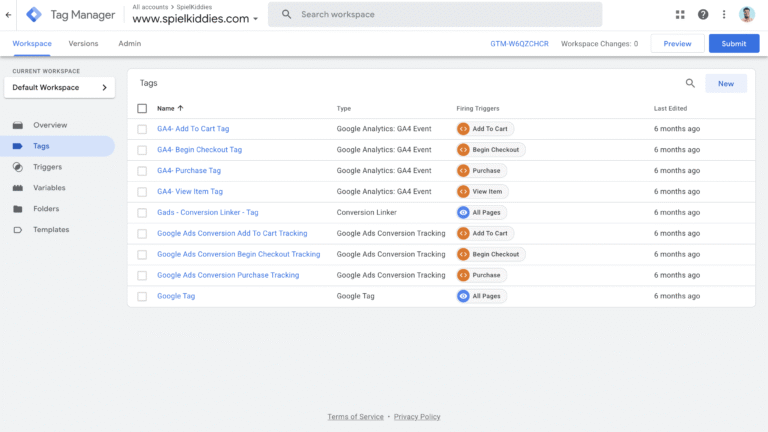Image resolution: width=768 pixels, height=432 pixels.
Task: Select the Google Tag row checkbox
Action: 142,297
